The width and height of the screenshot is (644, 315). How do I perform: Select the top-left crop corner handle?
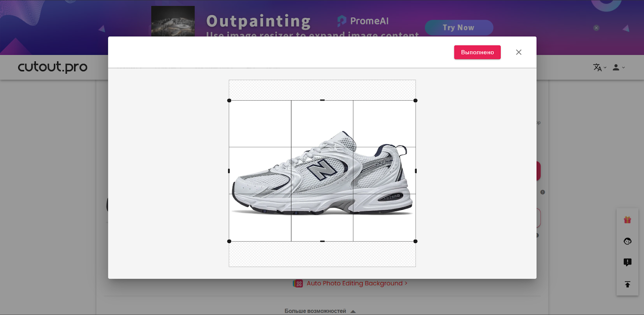[x=229, y=101]
